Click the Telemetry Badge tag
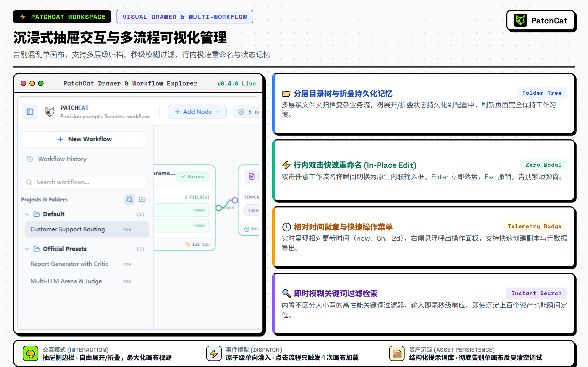This screenshot has width=588, height=367. (x=535, y=226)
